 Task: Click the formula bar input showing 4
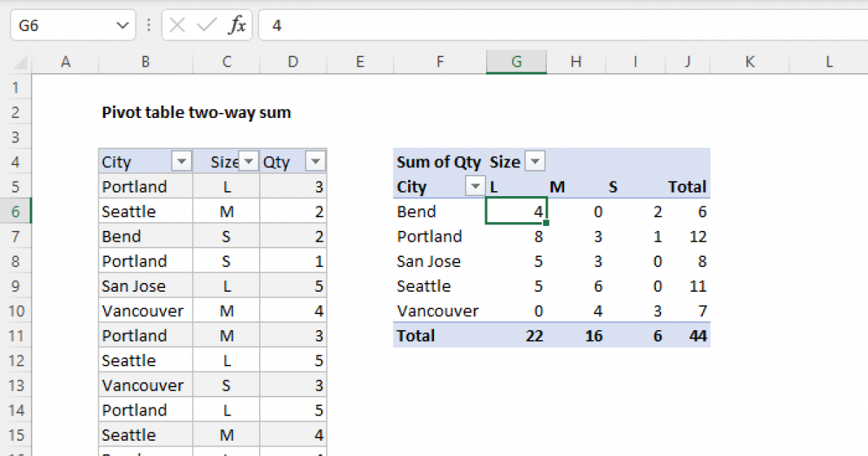tap(563, 26)
